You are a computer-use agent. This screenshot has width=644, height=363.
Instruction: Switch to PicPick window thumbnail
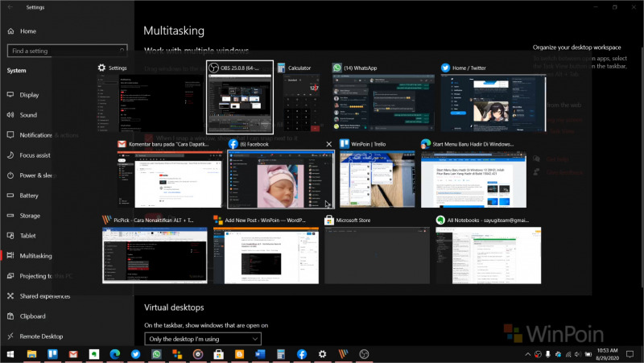coord(155,255)
